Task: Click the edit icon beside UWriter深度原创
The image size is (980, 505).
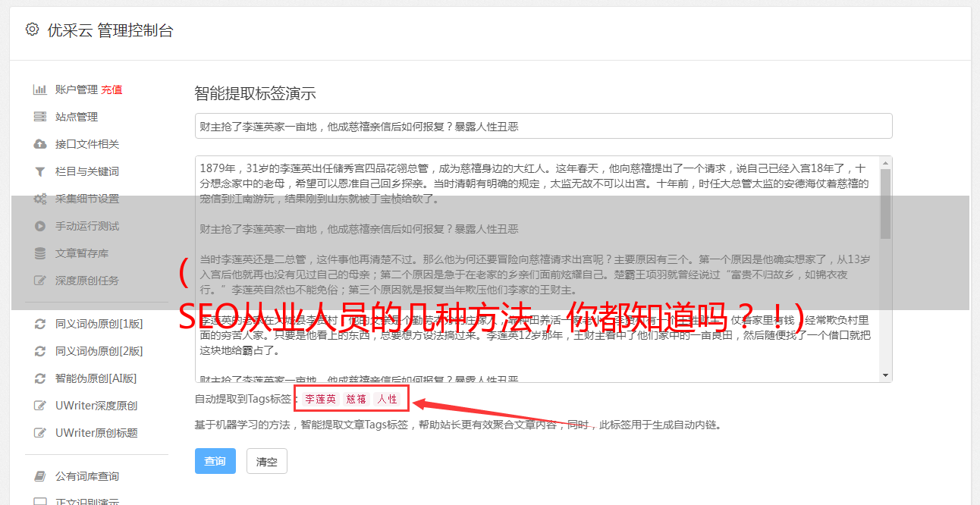Action: tap(40, 406)
